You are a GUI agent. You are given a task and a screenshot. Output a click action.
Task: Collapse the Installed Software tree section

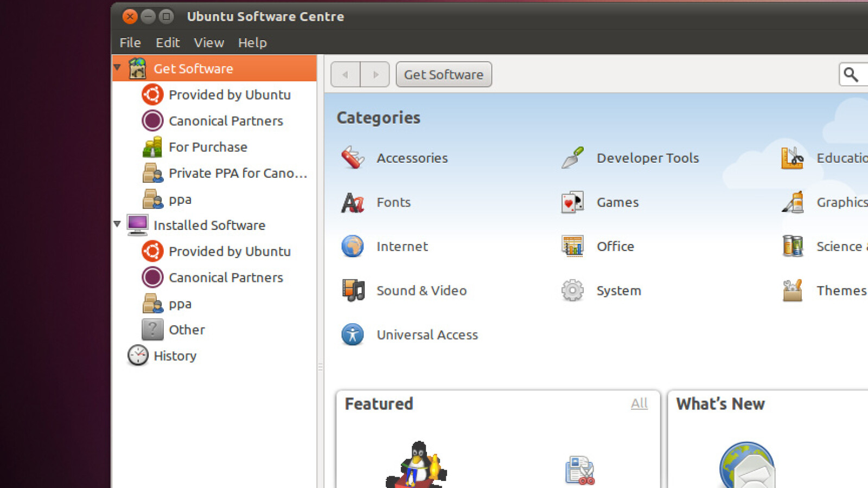[117, 224]
